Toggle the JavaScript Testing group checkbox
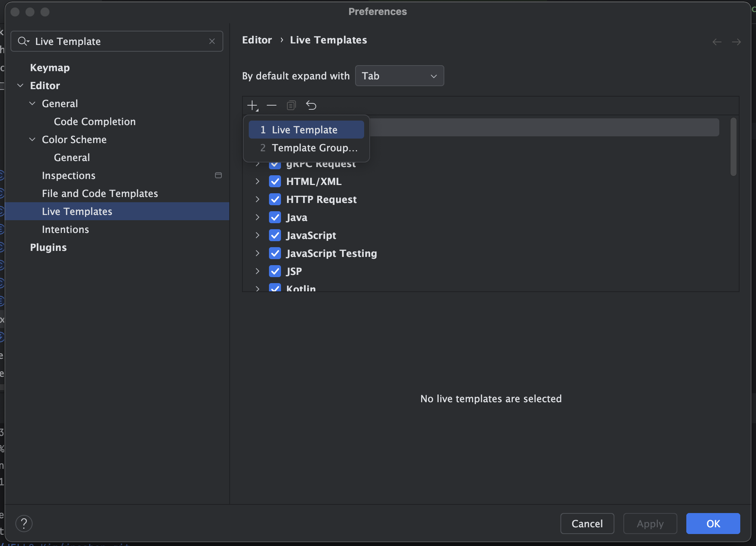 tap(275, 254)
